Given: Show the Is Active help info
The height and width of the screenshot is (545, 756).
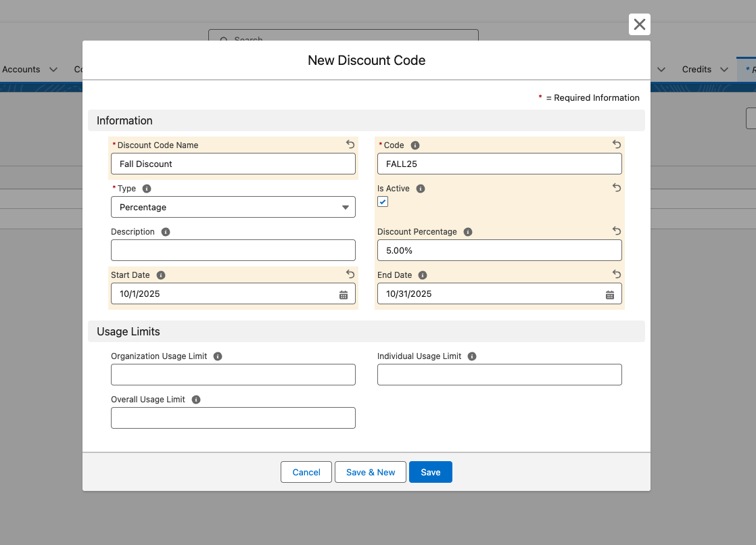Looking at the screenshot, I should coord(421,189).
